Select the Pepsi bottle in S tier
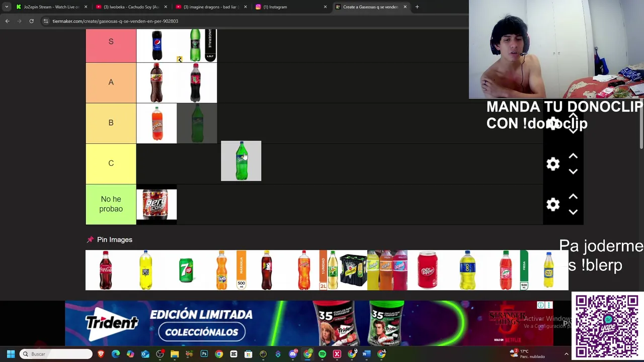The image size is (644, 362). pyautogui.click(x=156, y=46)
